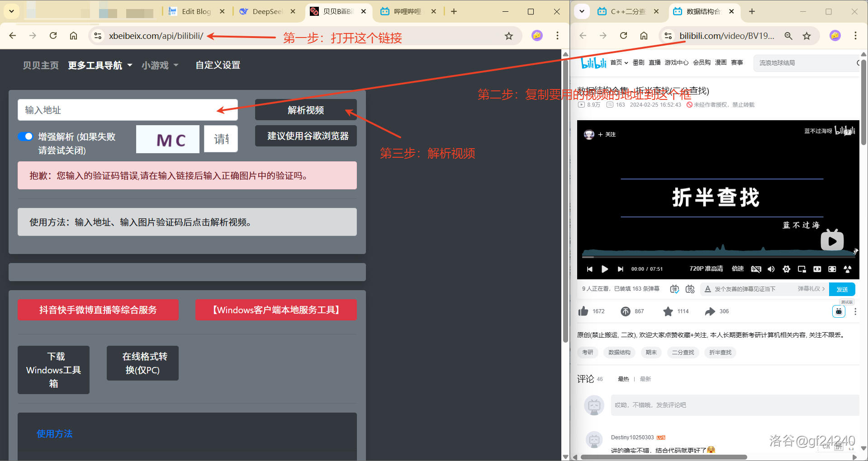Image resolution: width=868 pixels, height=461 pixels.
Task: Click 建议使用谷歌浏览器 button
Action: 306,136
